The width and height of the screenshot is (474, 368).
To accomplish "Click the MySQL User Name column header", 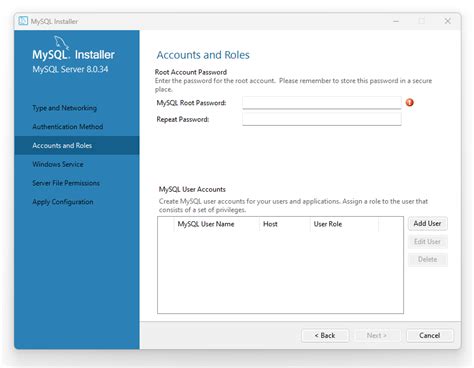I will click(216, 224).
